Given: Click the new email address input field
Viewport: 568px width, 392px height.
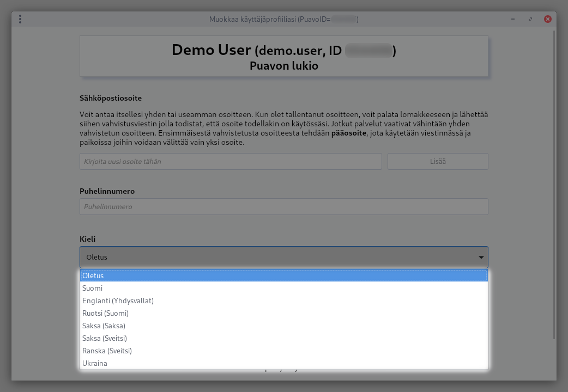Looking at the screenshot, I should pyautogui.click(x=231, y=162).
